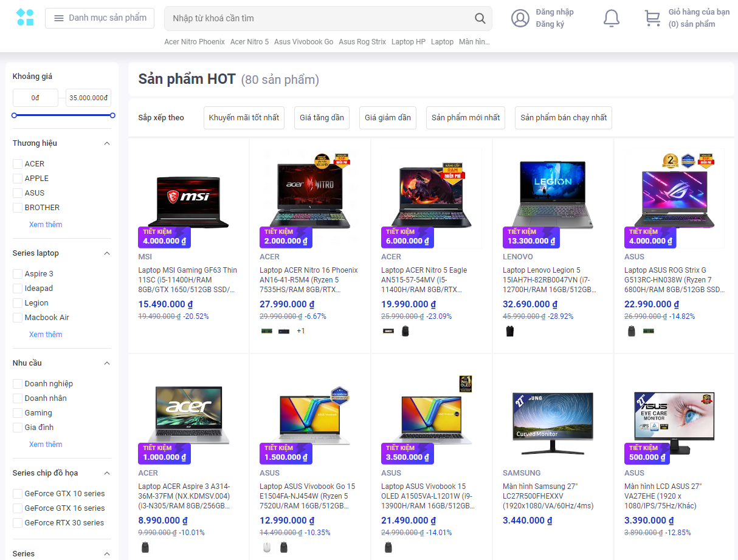Click the right price slider handle

coord(112,115)
